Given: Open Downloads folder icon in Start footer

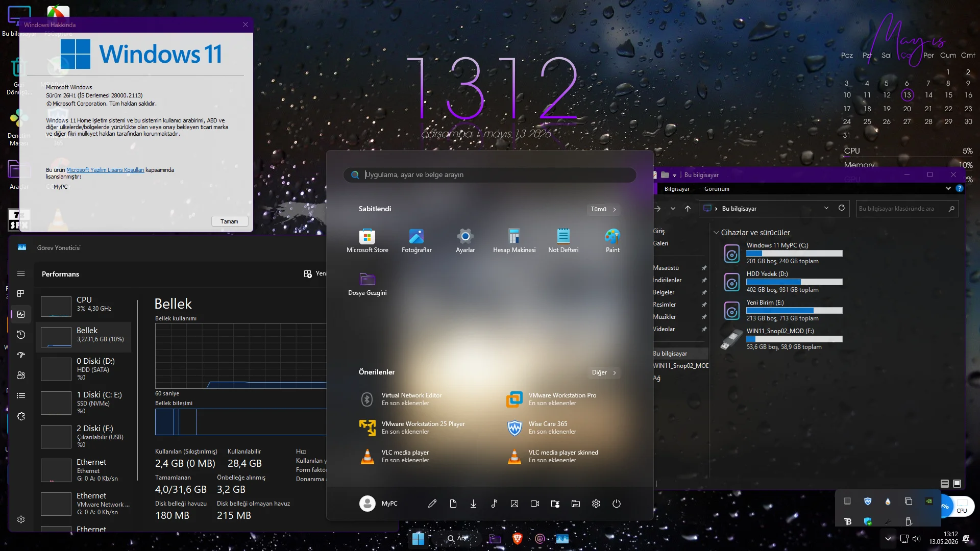Looking at the screenshot, I should [474, 504].
